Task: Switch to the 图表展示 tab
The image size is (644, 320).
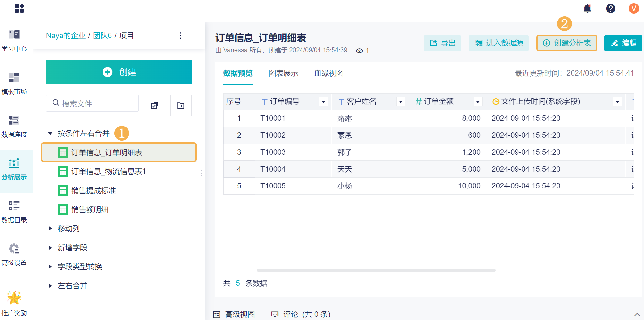Action: click(283, 73)
